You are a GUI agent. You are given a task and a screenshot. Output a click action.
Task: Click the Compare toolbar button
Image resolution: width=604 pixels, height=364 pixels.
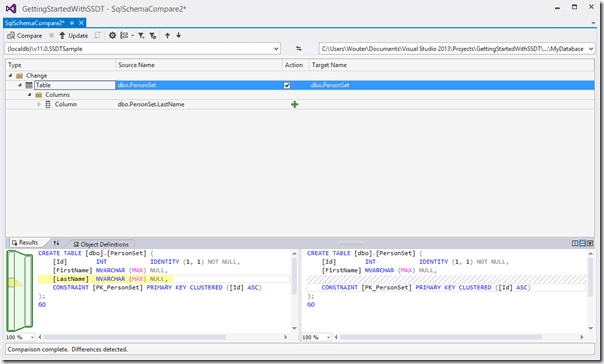[x=25, y=35]
